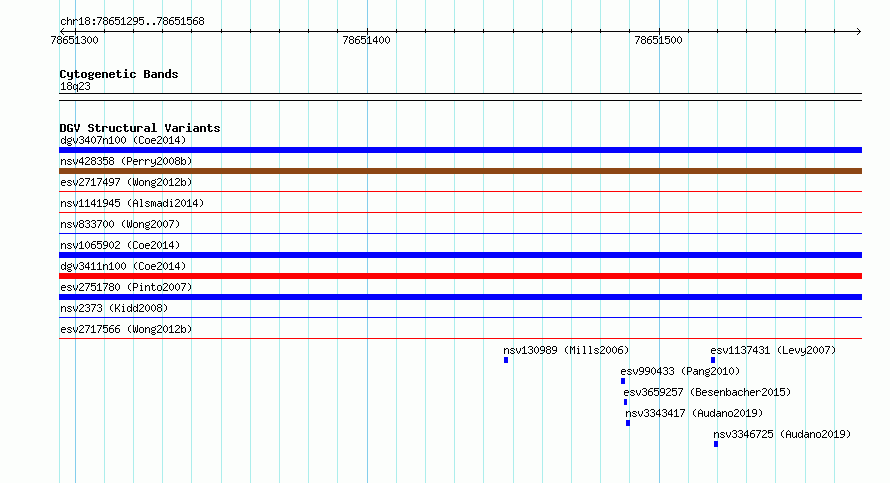Open the nsv3346725 (Audano2019) label
The height and width of the screenshot is (483, 890).
point(782,434)
